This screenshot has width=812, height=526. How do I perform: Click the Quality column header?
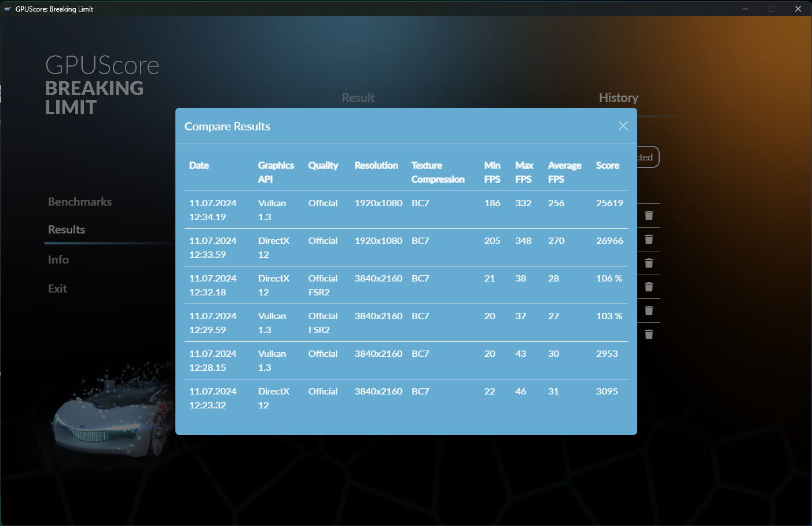pyautogui.click(x=324, y=166)
